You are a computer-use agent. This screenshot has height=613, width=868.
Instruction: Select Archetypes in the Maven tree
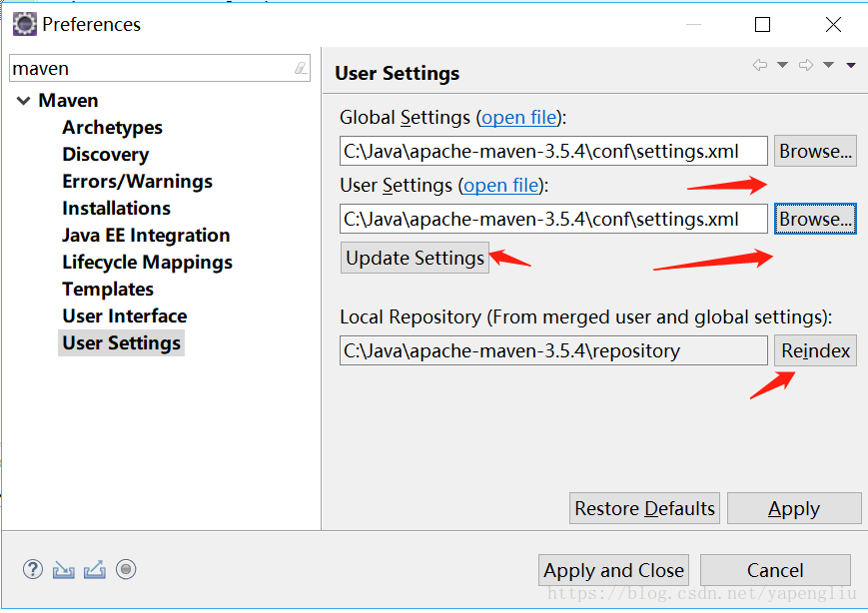coord(113,127)
